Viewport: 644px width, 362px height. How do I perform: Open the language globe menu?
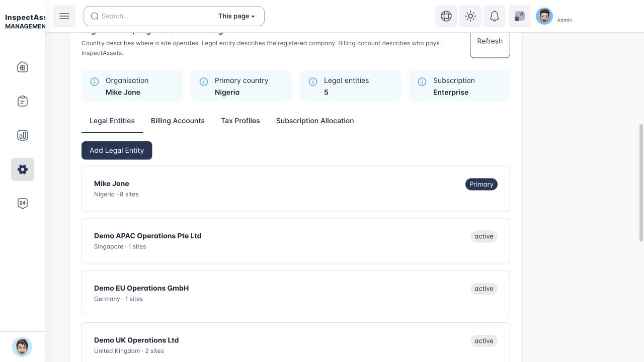446,16
